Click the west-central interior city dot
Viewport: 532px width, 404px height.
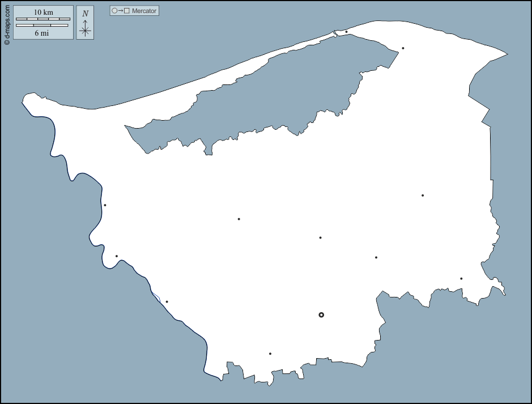[239, 219]
